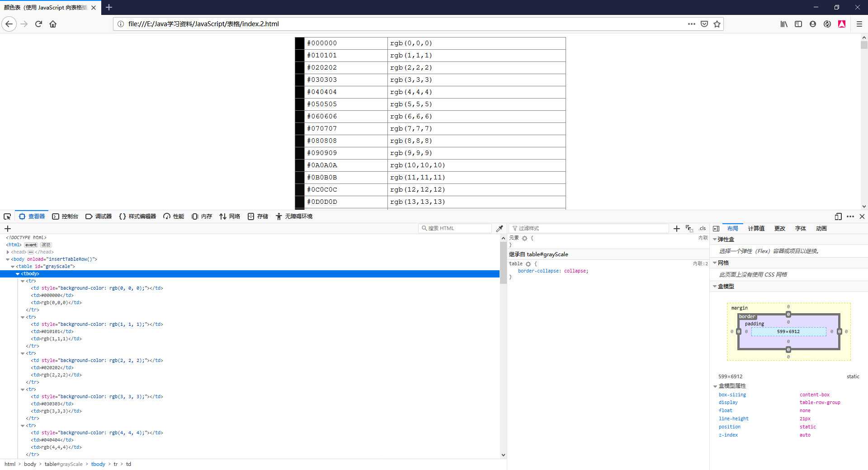Focus the 过滤样式 filter styles field
The width and height of the screenshot is (868, 470).
coord(589,229)
